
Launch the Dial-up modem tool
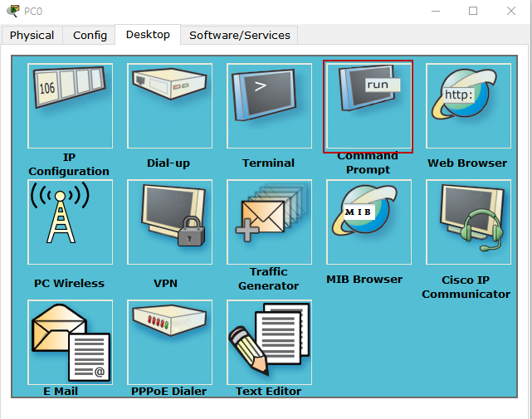coord(169,106)
